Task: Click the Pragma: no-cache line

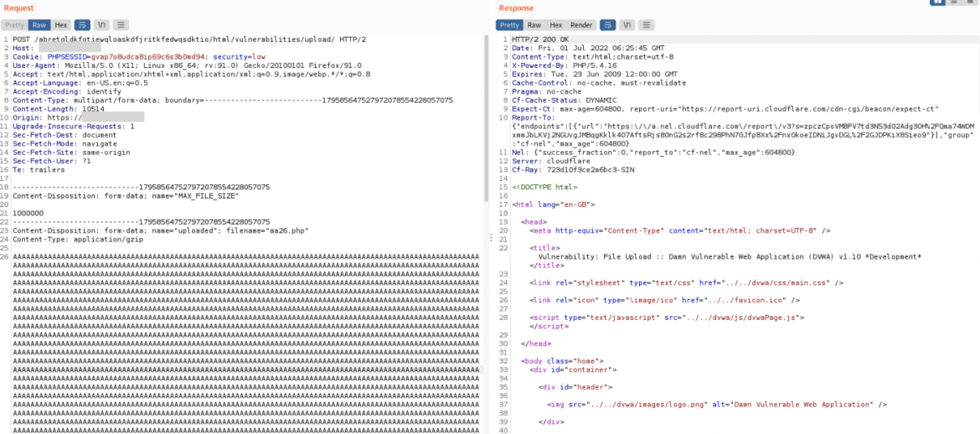Action: point(547,91)
